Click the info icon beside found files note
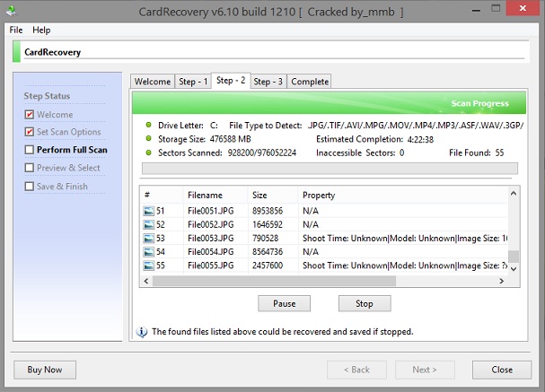This screenshot has height=392, width=545. coord(142,332)
